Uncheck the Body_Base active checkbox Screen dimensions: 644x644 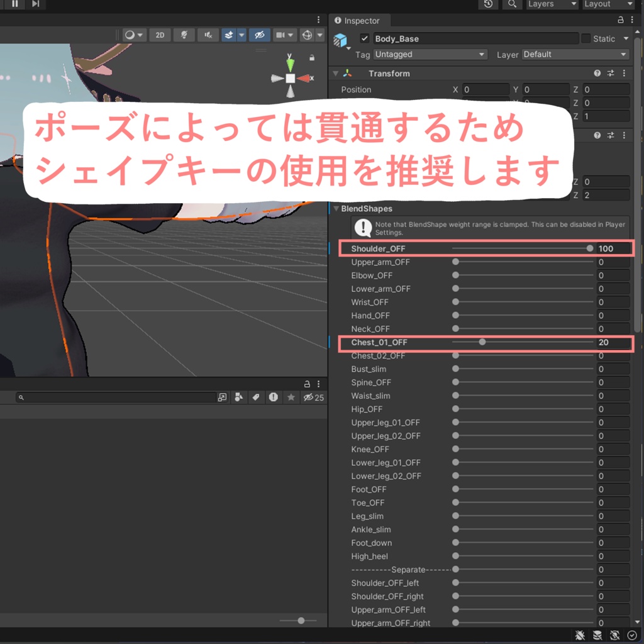click(x=364, y=38)
